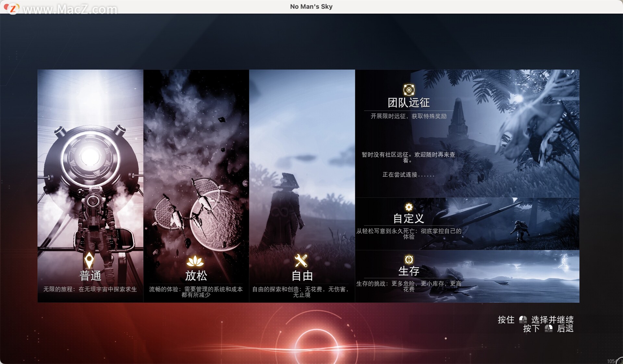Select the location pin icon above 普通 mode
This screenshot has height=364, width=623.
click(x=90, y=260)
